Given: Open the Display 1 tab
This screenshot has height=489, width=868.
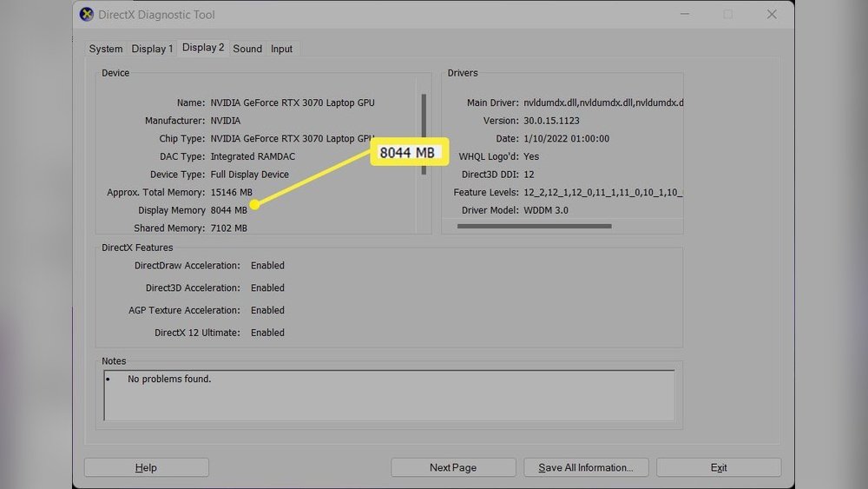Looking at the screenshot, I should [x=153, y=49].
